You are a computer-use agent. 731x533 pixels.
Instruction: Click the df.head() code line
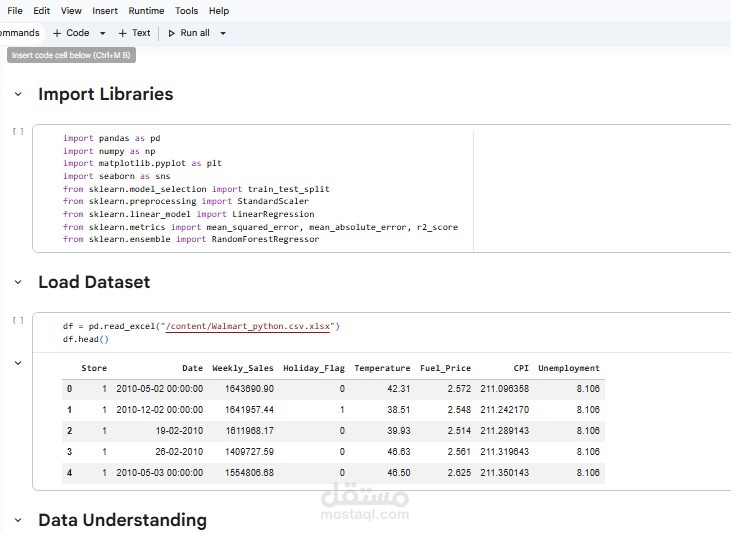click(86, 339)
